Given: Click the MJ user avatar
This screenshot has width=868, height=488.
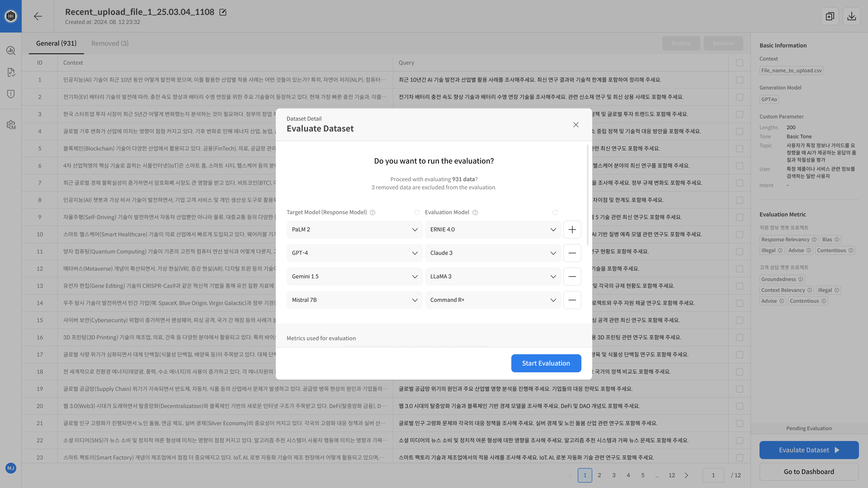Looking at the screenshot, I should 11,468.
